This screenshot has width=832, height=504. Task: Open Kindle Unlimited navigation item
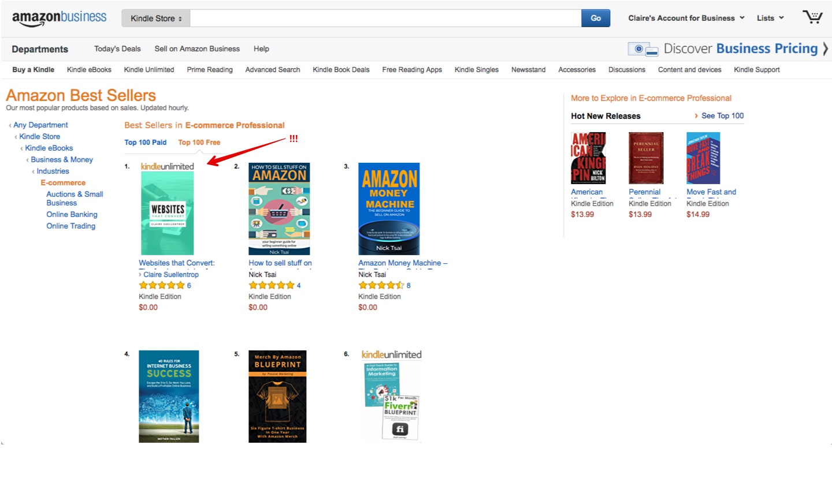tap(149, 70)
